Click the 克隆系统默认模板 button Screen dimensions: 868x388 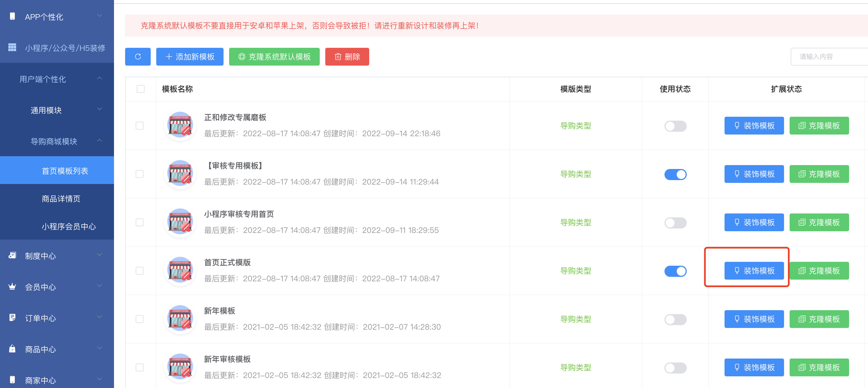[x=274, y=57]
